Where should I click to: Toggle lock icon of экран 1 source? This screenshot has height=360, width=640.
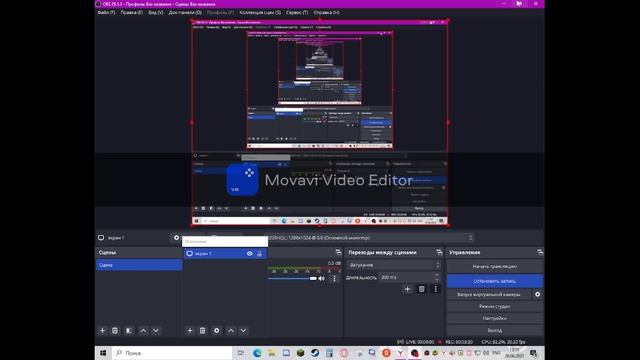(x=259, y=253)
